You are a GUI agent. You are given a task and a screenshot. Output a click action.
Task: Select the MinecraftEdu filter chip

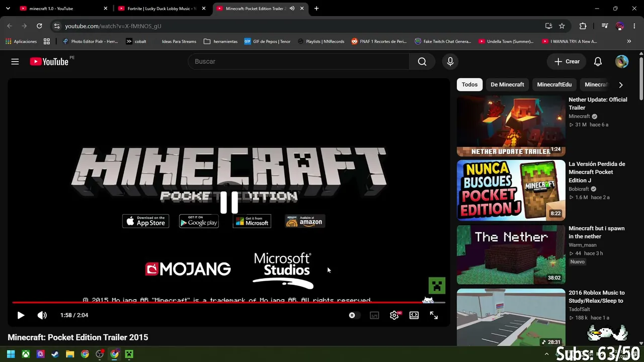coord(554,84)
